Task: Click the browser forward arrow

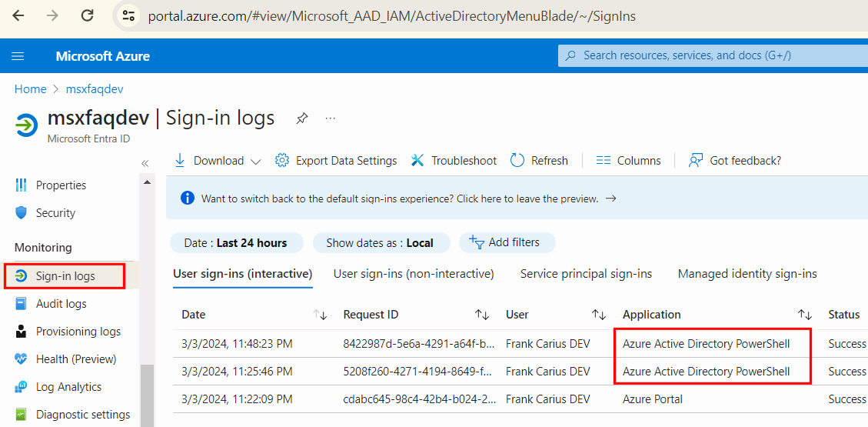Action: [52, 15]
